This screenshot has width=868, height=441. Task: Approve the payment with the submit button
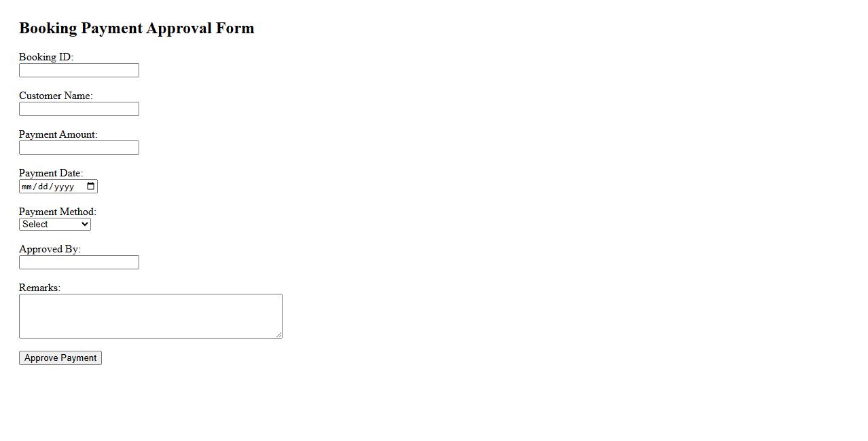pyautogui.click(x=60, y=358)
